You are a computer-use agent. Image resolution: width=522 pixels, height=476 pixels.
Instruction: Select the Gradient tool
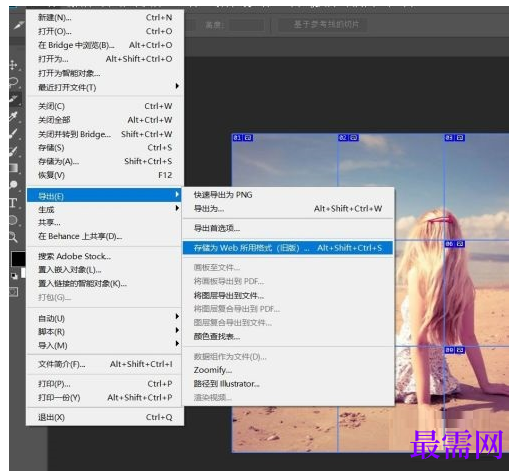tap(14, 168)
